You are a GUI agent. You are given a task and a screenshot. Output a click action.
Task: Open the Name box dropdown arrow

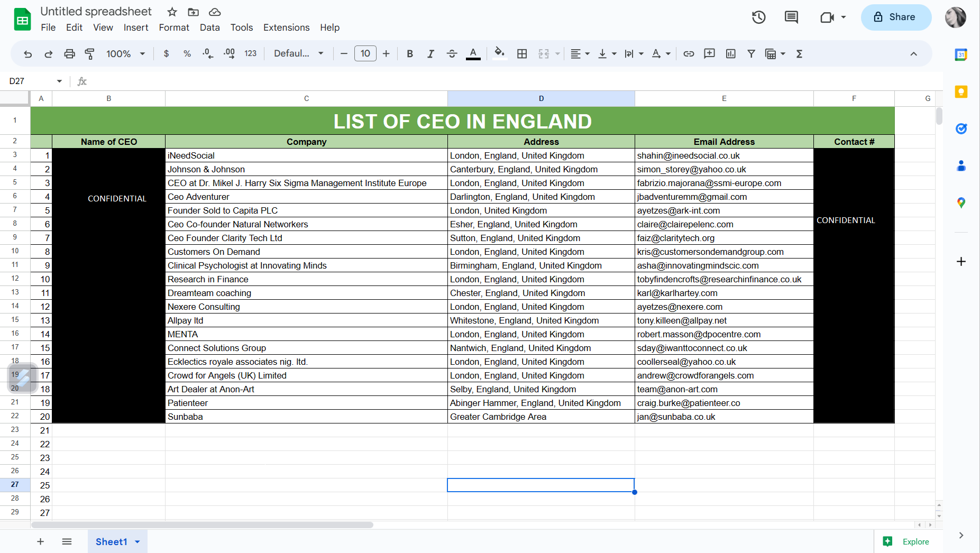[x=59, y=81]
